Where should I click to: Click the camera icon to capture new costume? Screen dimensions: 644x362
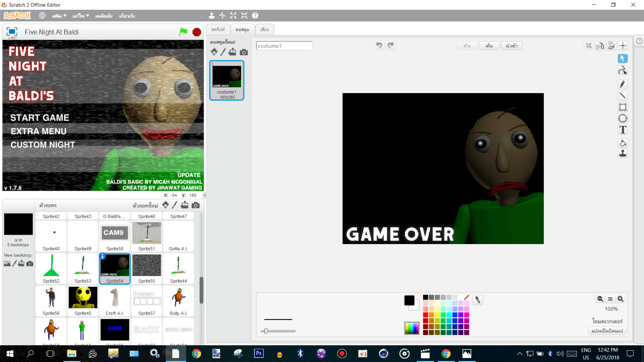point(244,52)
